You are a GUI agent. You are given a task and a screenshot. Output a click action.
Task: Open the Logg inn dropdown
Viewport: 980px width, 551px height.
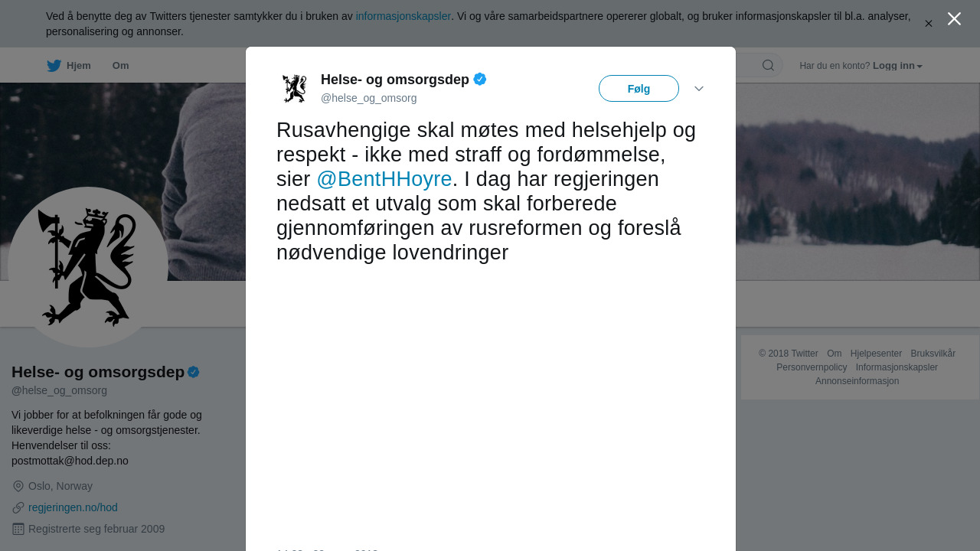click(x=897, y=66)
